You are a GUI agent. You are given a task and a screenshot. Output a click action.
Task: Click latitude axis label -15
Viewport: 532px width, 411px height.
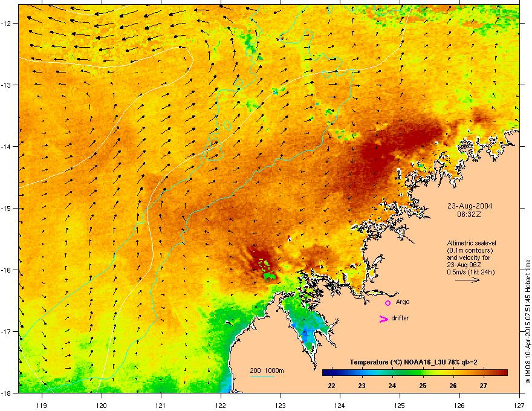pyautogui.click(x=6, y=208)
